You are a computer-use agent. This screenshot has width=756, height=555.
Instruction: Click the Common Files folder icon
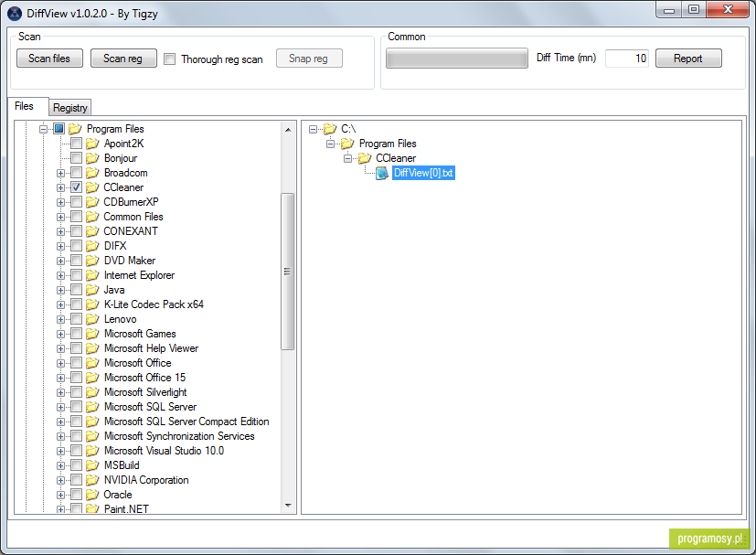[92, 217]
